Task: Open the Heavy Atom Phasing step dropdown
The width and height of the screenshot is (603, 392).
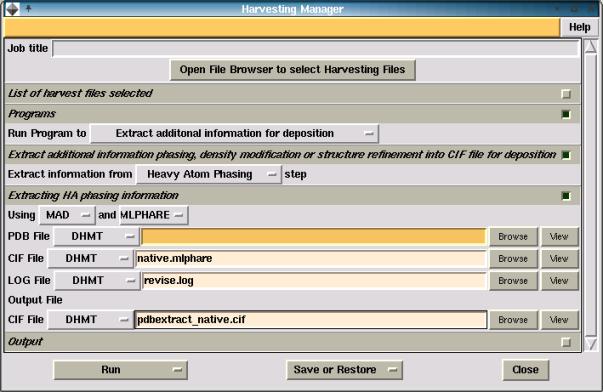Action: (x=209, y=174)
